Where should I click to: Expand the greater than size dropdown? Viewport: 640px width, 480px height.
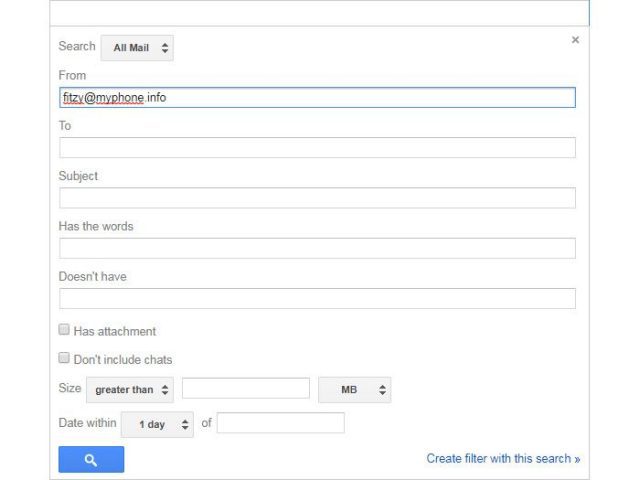tap(130, 389)
